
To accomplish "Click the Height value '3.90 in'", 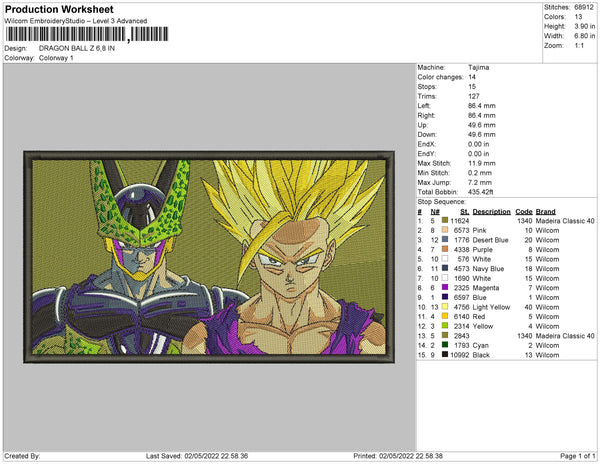I will [x=584, y=26].
